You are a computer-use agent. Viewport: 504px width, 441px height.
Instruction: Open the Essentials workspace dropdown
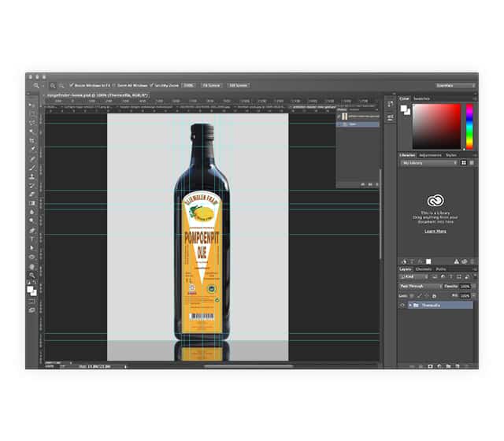pos(455,86)
